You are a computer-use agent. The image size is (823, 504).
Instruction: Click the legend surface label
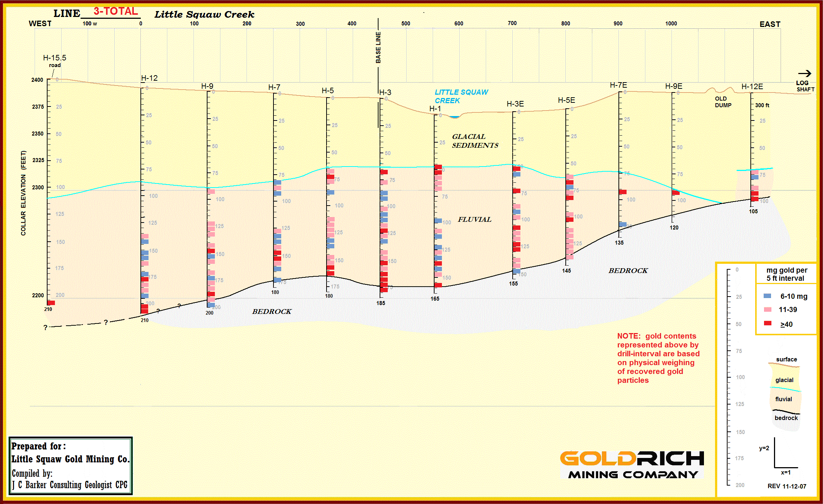click(787, 359)
